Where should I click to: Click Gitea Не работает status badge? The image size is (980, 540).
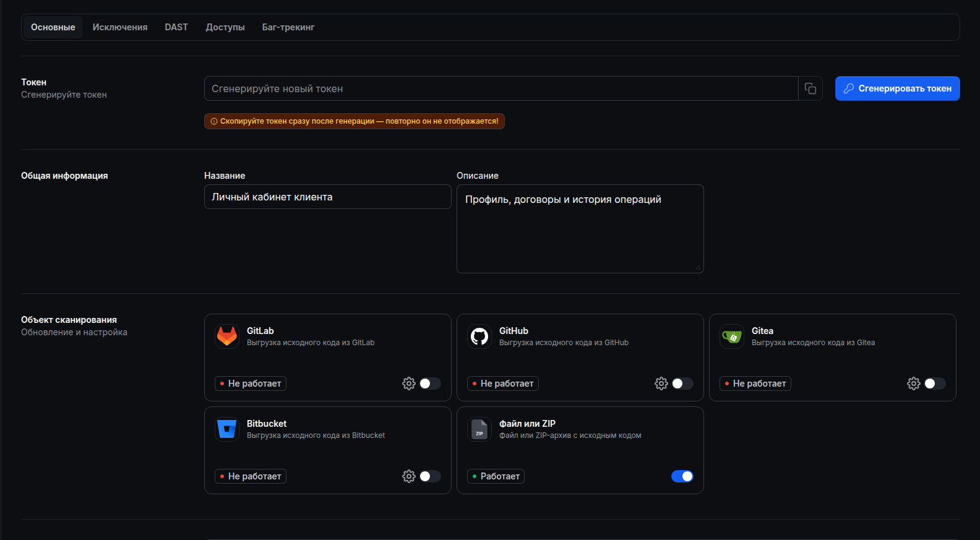(x=755, y=384)
